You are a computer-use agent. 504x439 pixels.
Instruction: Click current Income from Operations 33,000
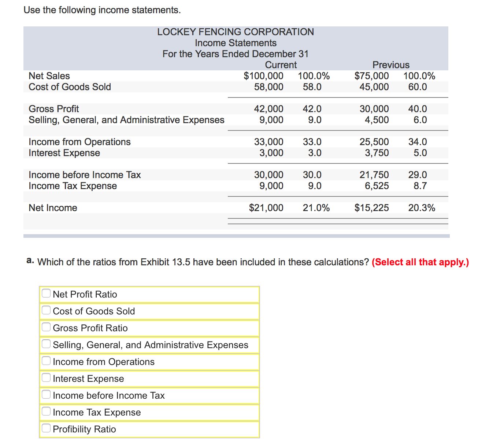[x=269, y=142]
